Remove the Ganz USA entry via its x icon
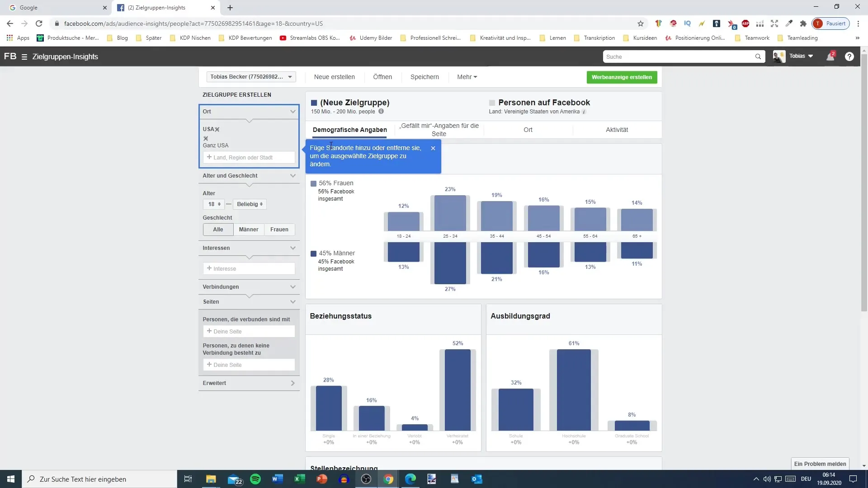This screenshot has height=488, width=868. pos(206,139)
